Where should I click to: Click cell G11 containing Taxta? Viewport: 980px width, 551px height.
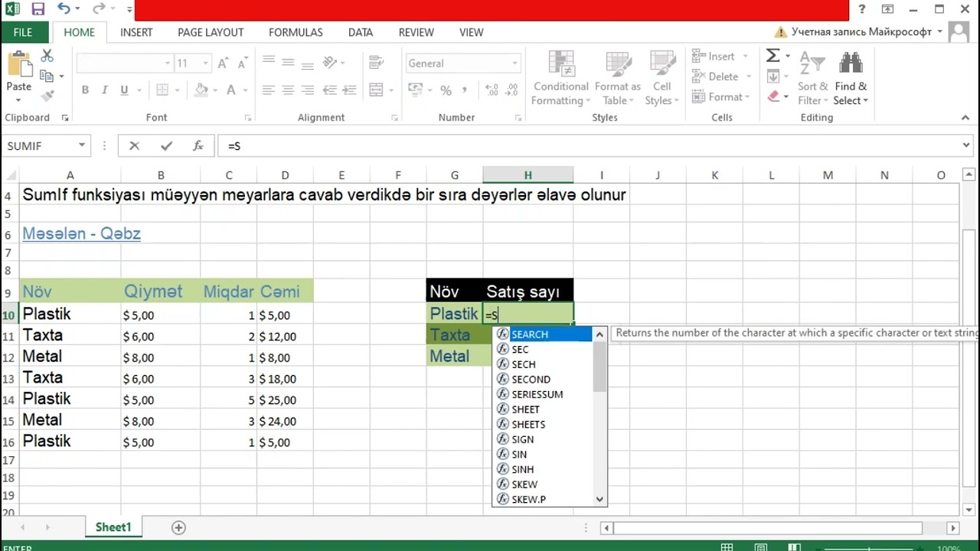(455, 335)
